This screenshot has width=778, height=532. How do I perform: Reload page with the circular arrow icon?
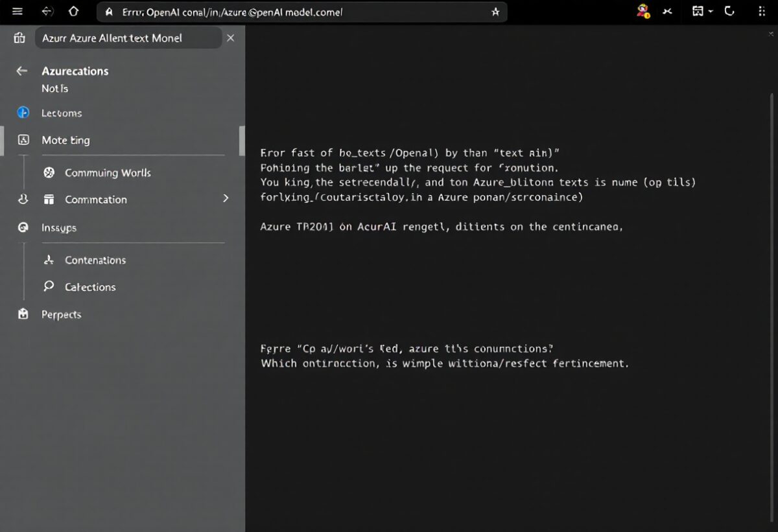click(x=729, y=11)
